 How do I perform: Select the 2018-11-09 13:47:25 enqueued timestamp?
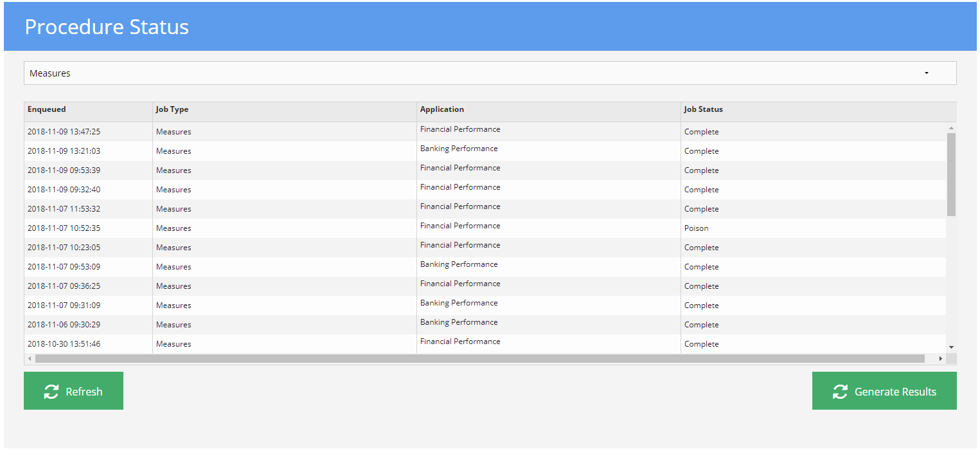coord(64,132)
